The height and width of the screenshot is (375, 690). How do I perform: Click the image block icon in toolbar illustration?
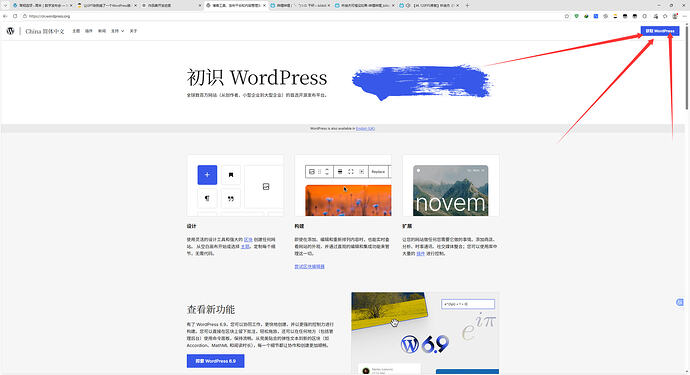coord(312,172)
